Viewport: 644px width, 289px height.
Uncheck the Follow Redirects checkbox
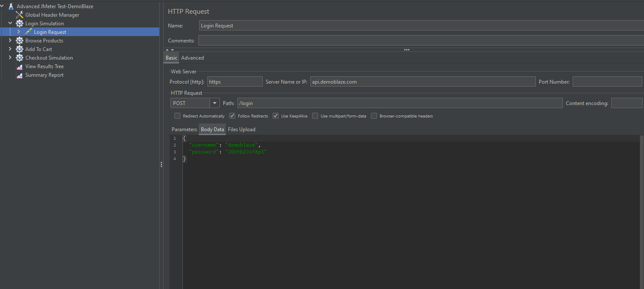(x=232, y=116)
